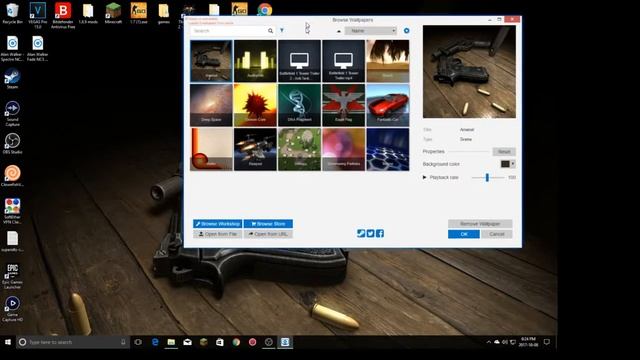Viewport: 640px width, 360px height.
Task: Click the Remove Wallpaper button
Action: [x=480, y=224]
